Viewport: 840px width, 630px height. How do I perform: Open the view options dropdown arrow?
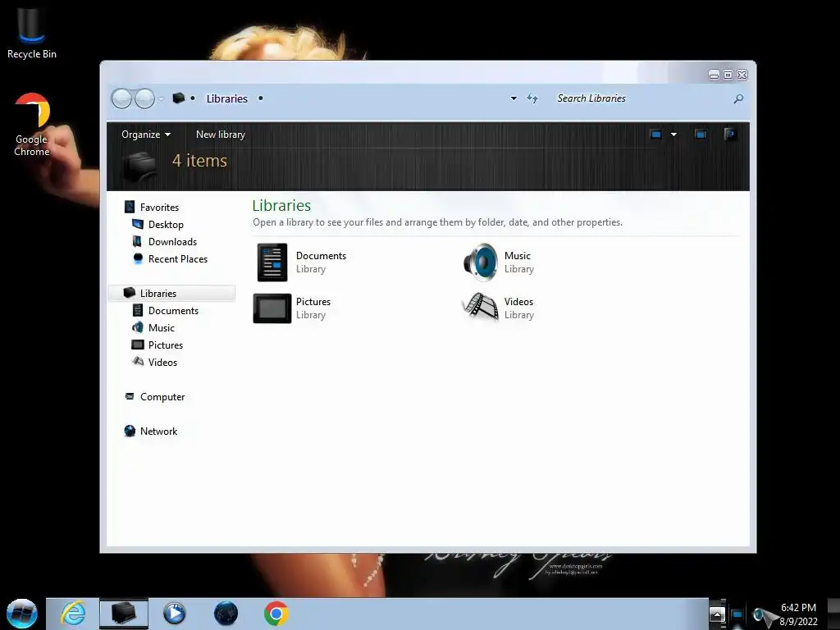pos(674,135)
